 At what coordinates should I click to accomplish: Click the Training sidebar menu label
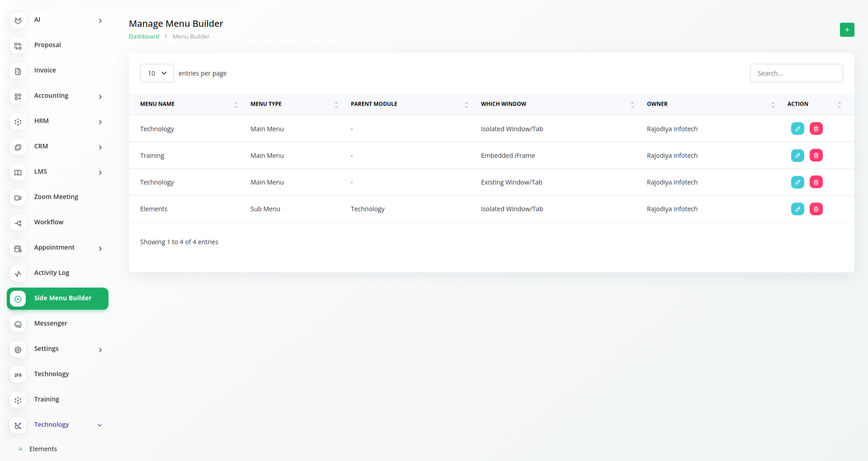[x=47, y=400]
